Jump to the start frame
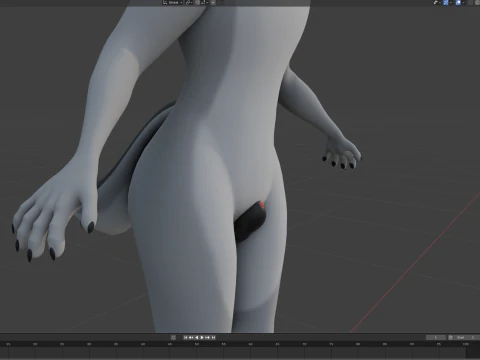This screenshot has height=360, width=480. (186, 337)
